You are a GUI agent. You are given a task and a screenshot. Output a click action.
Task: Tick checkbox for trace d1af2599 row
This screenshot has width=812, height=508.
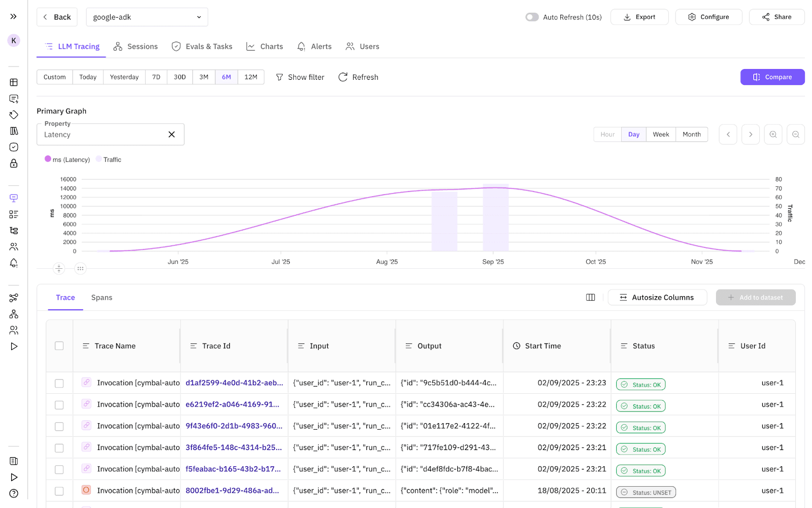point(59,384)
